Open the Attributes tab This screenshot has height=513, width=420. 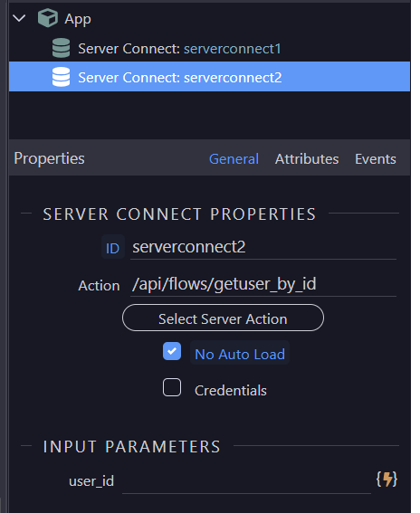pos(307,159)
